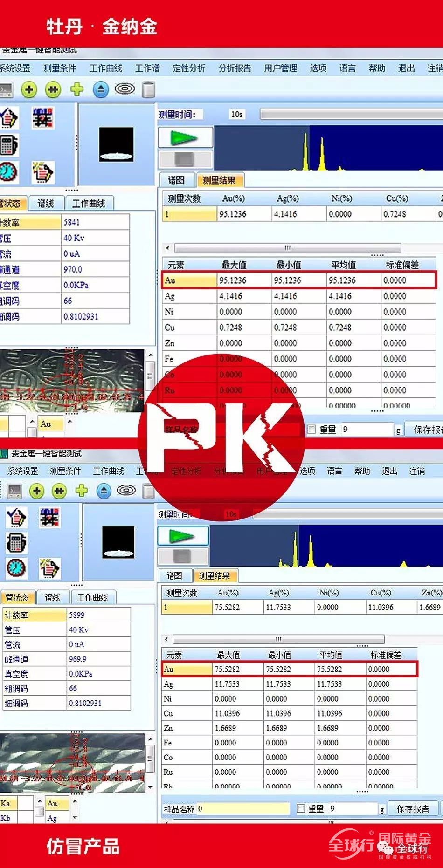Open 帮助 menu in the Au 75.5282 window
The image size is (443, 868).
pos(362,471)
